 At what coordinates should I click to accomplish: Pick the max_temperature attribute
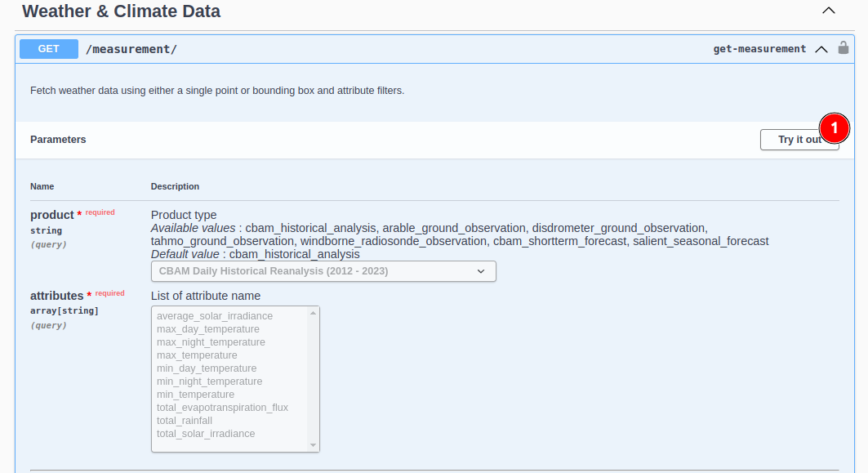tap(197, 355)
